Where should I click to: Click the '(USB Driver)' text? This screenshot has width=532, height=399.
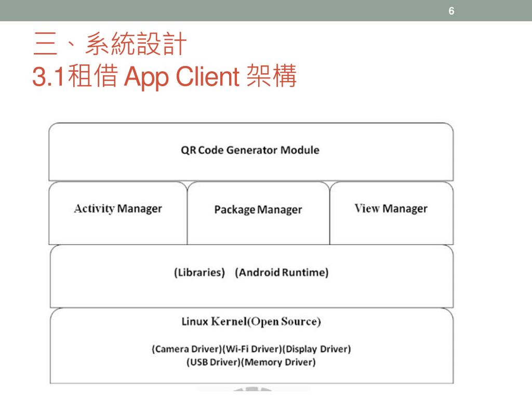point(214,362)
